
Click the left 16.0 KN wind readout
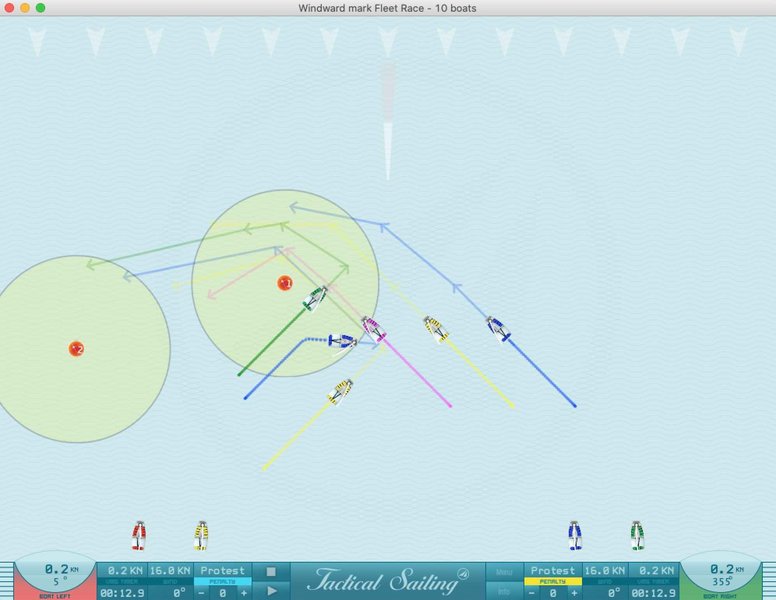(x=171, y=570)
